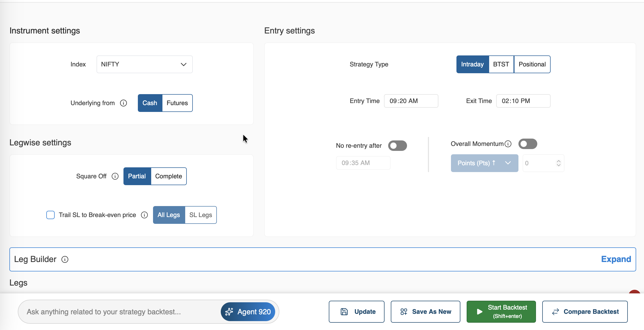The width and height of the screenshot is (644, 330).
Task: Click the Update save button
Action: 357,312
